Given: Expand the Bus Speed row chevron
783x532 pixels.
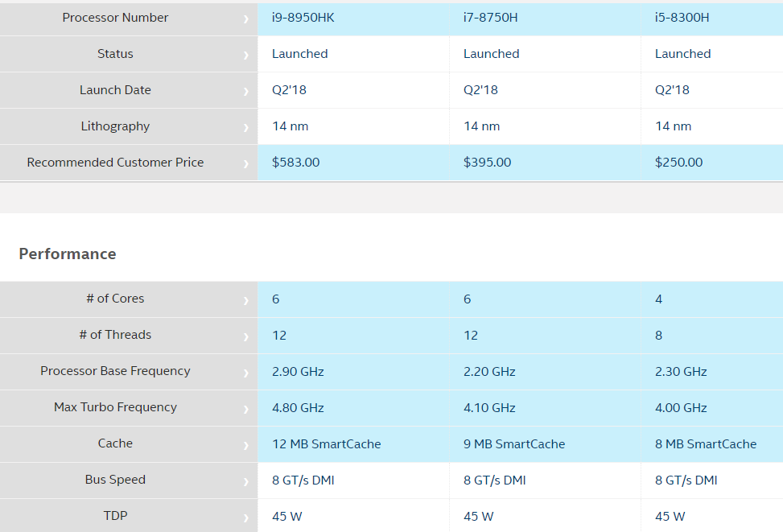Looking at the screenshot, I should click(x=246, y=480).
